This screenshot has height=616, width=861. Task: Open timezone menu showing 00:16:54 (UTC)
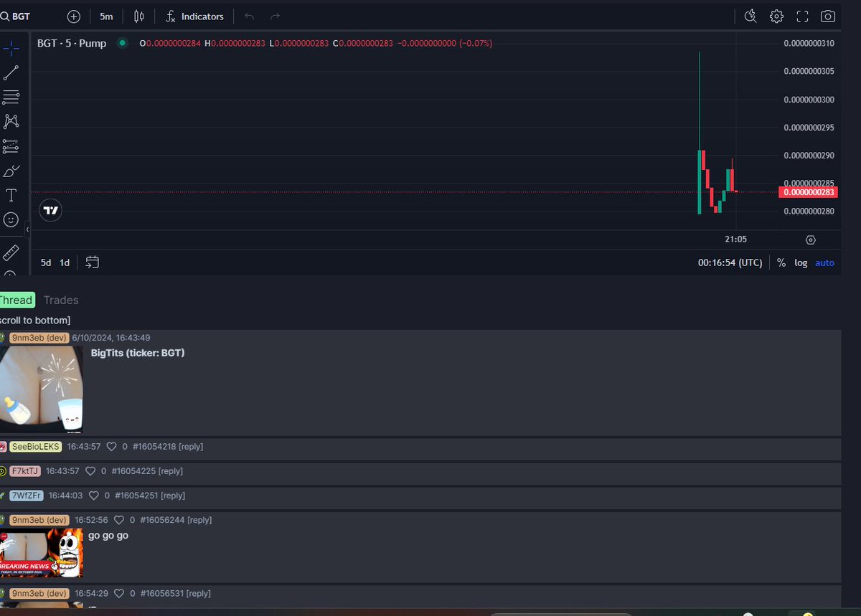(730, 263)
